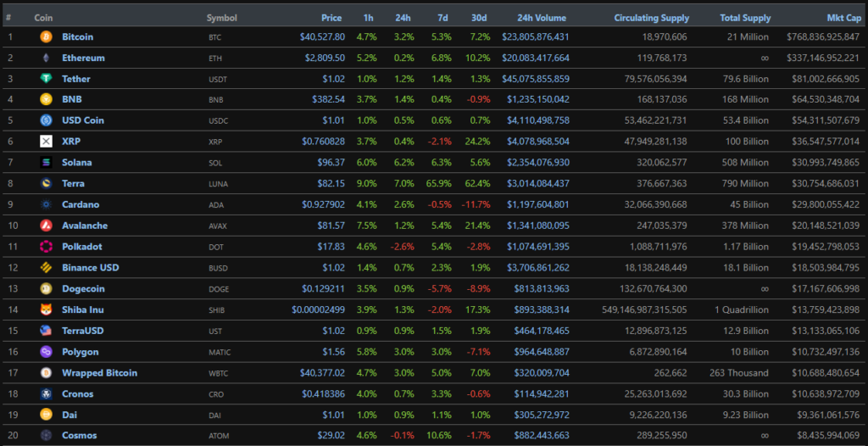
Task: Open the Cardano coin link
Action: pyautogui.click(x=81, y=205)
